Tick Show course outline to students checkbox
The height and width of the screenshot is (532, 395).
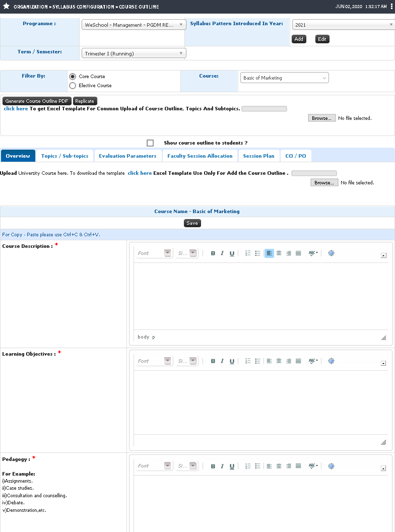[150, 143]
